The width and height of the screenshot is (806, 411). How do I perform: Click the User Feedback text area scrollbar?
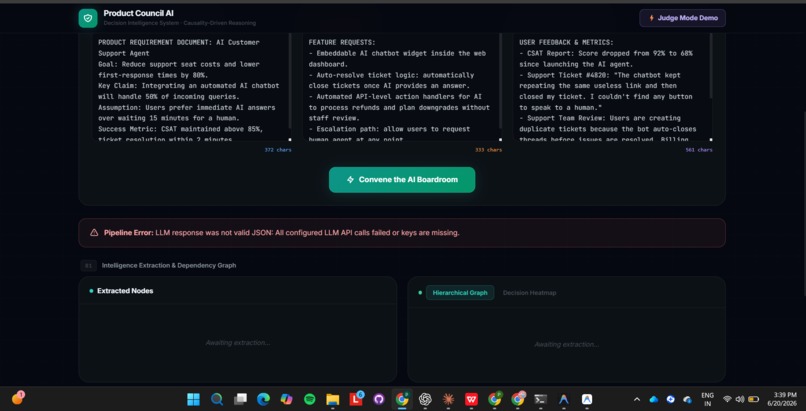[x=711, y=66]
